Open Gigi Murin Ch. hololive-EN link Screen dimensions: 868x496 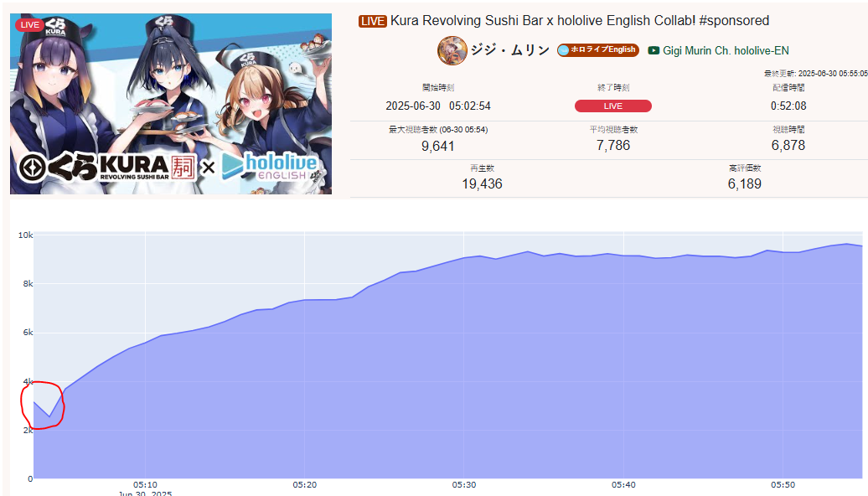pos(726,50)
